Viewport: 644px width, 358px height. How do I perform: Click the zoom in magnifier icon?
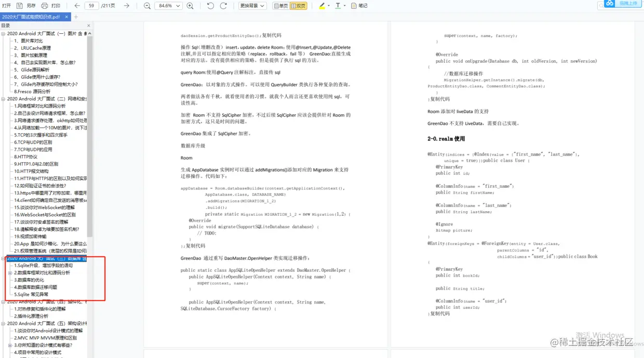190,6
